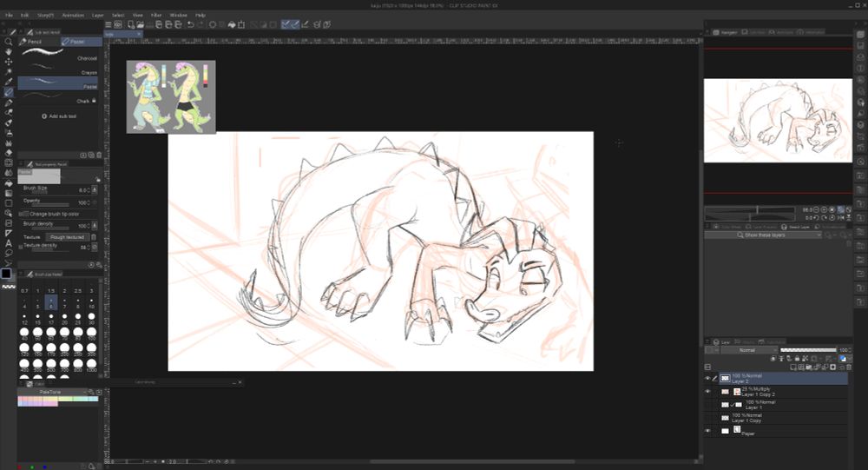Screen dimensions: 868x470
Task: Click the CLIP STUDIO launcher icon
Action: click(118, 24)
